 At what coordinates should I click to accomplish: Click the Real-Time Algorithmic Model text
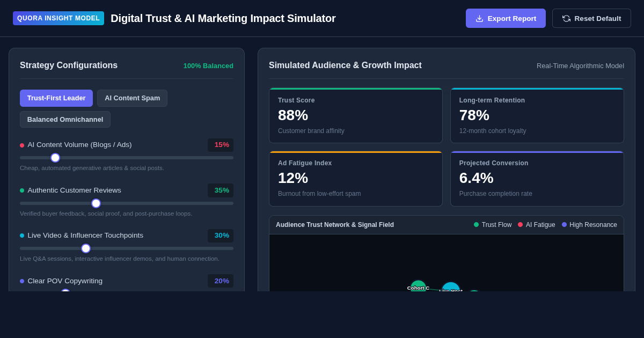point(580,65)
